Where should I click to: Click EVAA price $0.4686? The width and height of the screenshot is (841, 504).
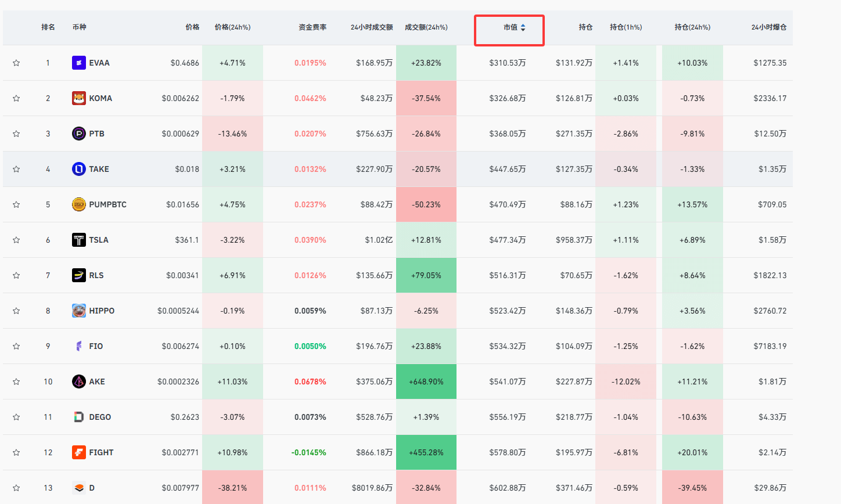click(x=185, y=63)
